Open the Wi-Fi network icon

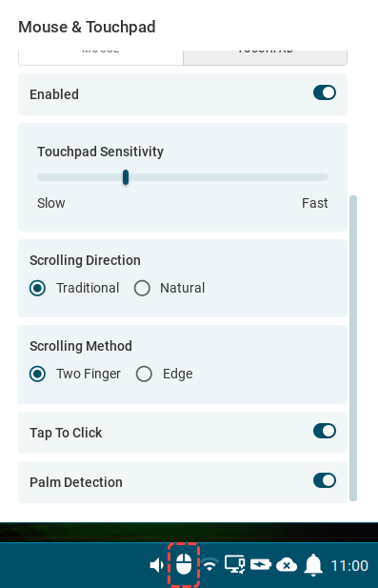pyautogui.click(x=209, y=564)
